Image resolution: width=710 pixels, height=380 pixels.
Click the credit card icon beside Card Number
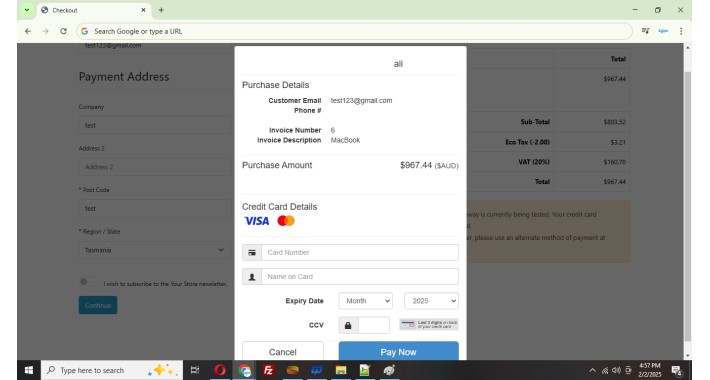(x=252, y=252)
